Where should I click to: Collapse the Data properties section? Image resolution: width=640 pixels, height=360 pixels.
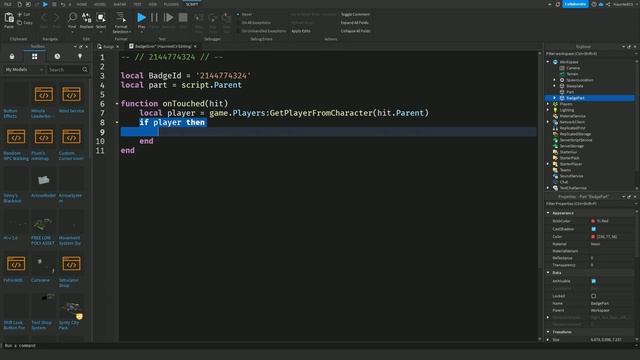pyautogui.click(x=548, y=273)
